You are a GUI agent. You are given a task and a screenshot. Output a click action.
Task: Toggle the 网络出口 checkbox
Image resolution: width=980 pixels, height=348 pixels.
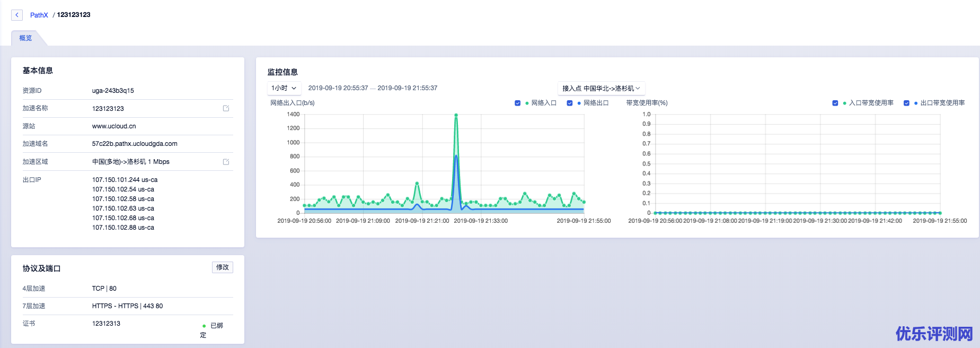(x=569, y=103)
